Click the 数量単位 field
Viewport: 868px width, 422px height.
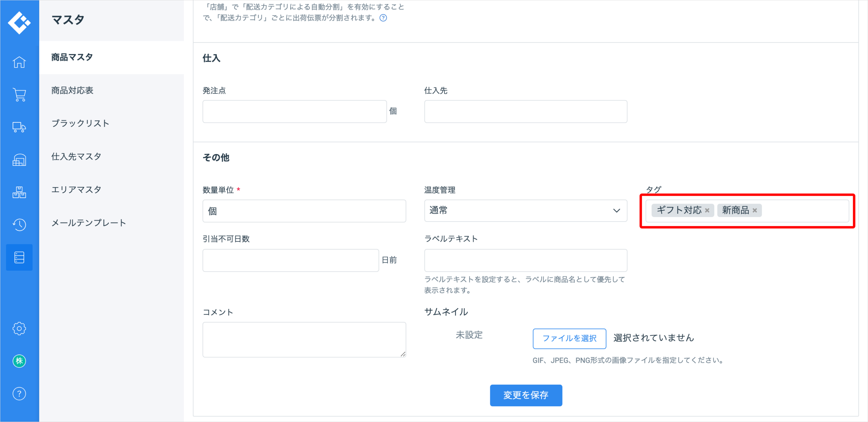304,211
